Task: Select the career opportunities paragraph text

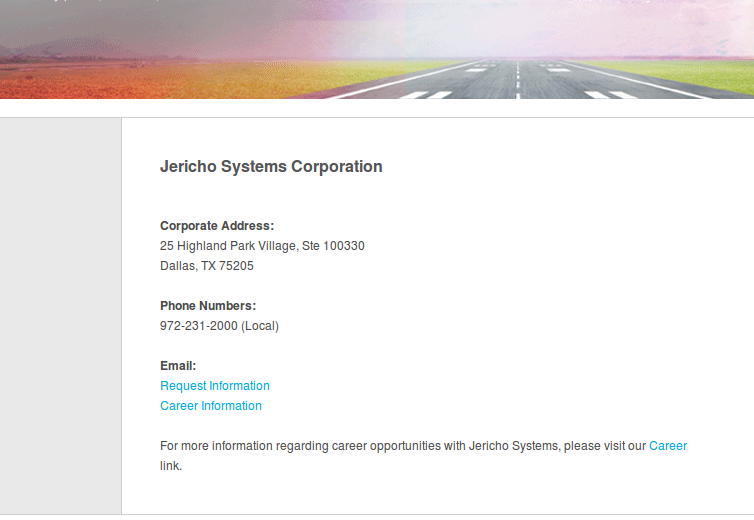Action: pyautogui.click(x=423, y=456)
